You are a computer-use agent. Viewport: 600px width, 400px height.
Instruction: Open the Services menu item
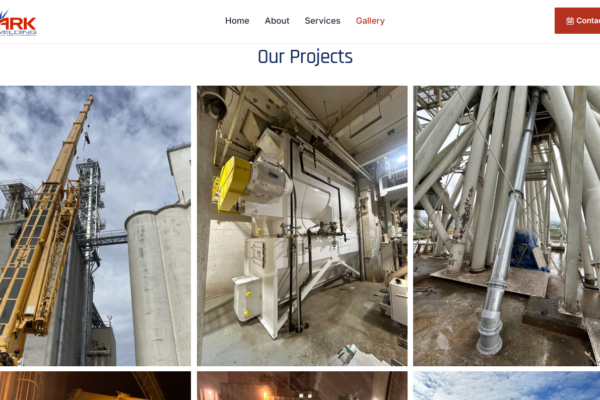click(x=322, y=21)
